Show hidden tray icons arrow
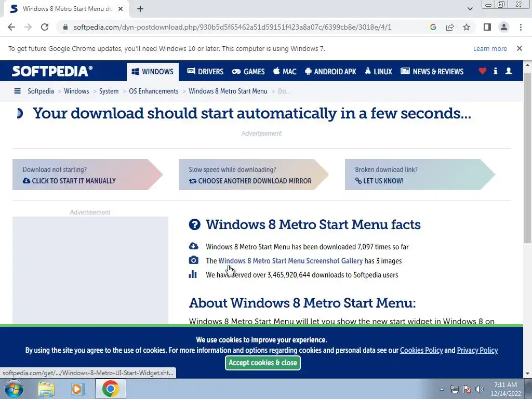This screenshot has width=532, height=399. [442, 389]
